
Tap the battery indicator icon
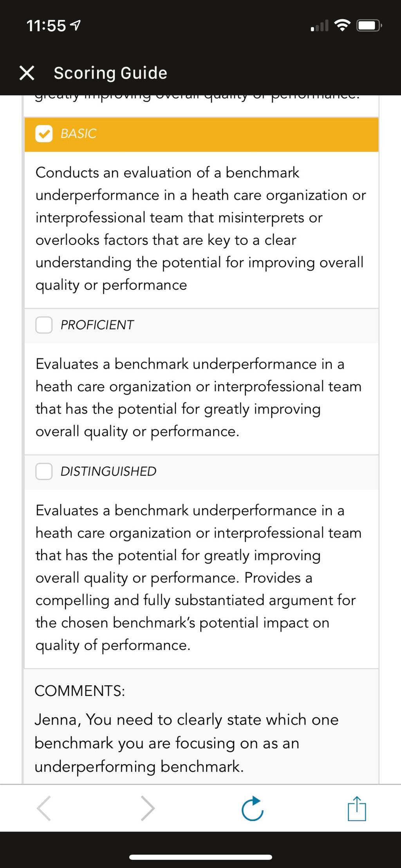(x=369, y=26)
